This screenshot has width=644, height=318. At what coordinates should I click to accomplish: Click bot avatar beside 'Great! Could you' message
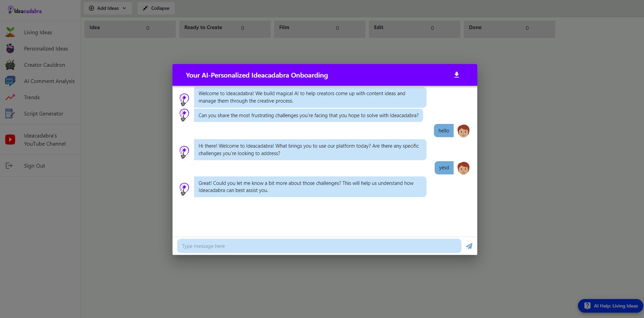pos(184,189)
